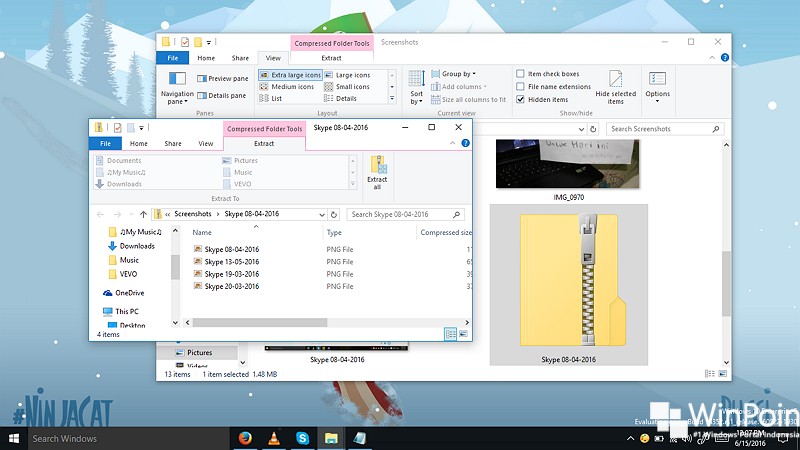
Task: Click Size all columns to fit
Action: click(x=468, y=99)
